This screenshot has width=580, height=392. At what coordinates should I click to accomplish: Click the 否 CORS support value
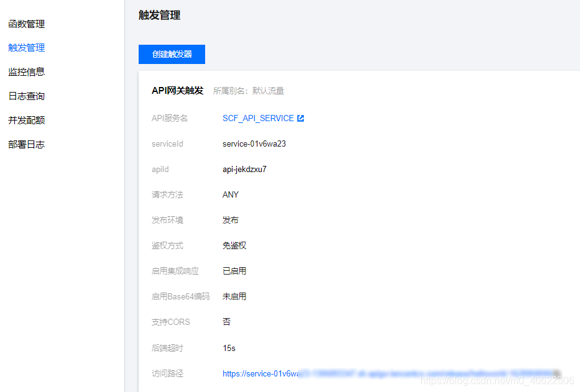(x=226, y=322)
